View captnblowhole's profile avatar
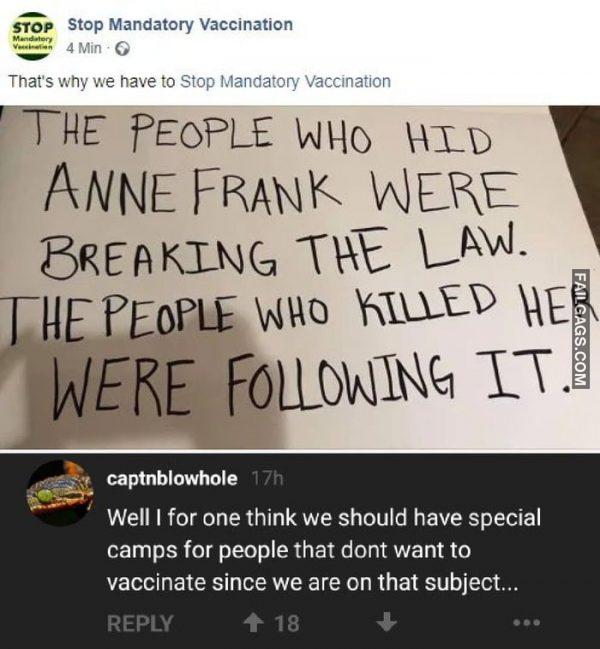600x649 pixels. point(60,493)
